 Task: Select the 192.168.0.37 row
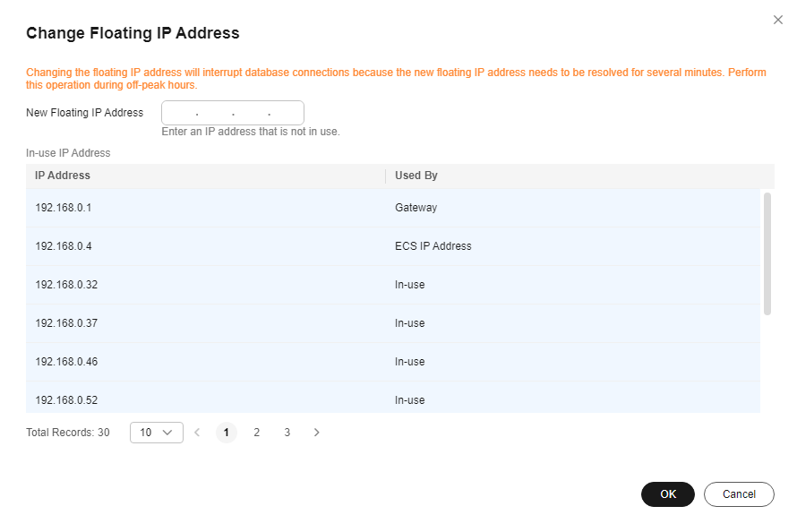[393, 323]
